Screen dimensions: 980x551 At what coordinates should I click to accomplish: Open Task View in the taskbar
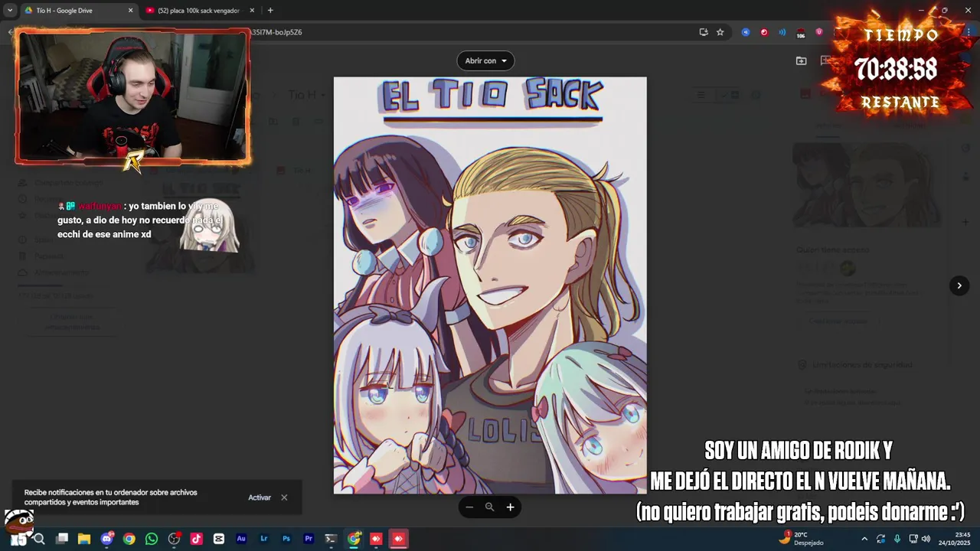pyautogui.click(x=62, y=539)
